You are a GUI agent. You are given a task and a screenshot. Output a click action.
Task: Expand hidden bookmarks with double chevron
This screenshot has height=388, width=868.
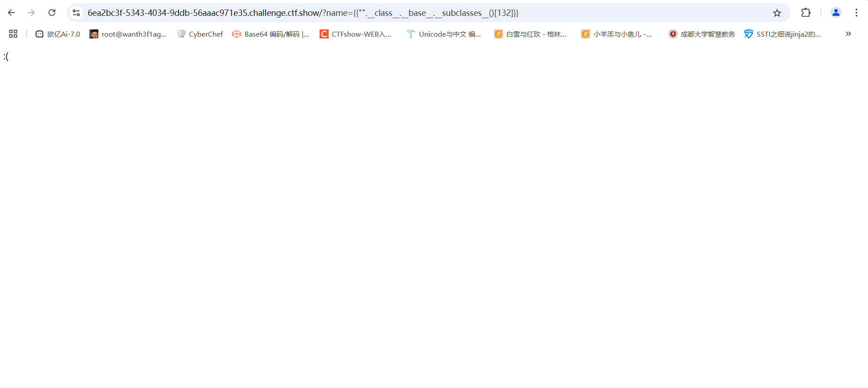coord(848,34)
